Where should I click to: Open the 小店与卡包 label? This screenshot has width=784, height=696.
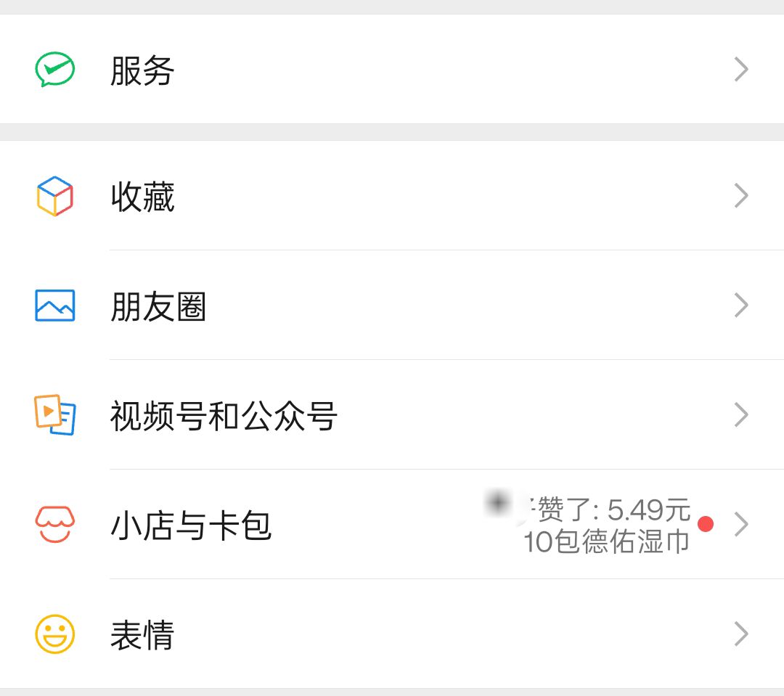(x=191, y=525)
